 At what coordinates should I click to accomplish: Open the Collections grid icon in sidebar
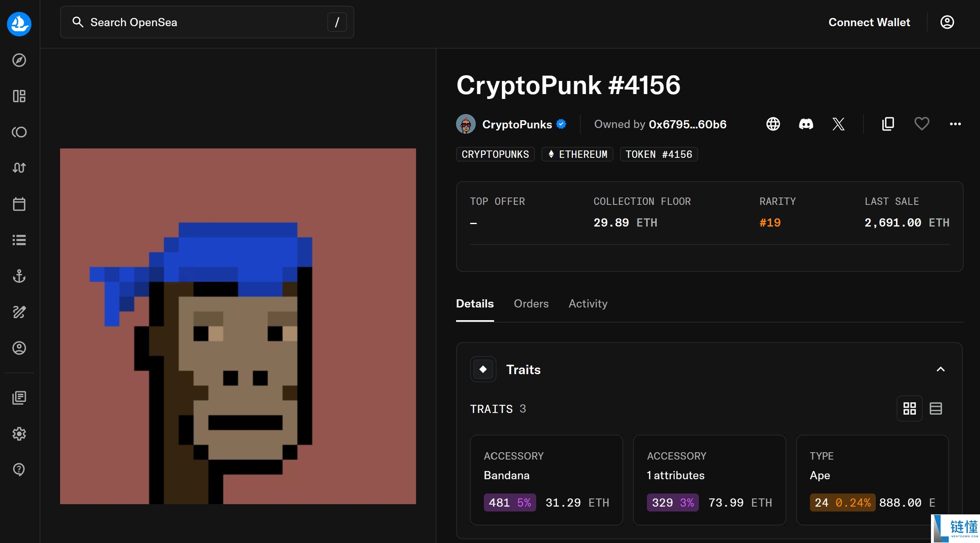[x=19, y=96]
